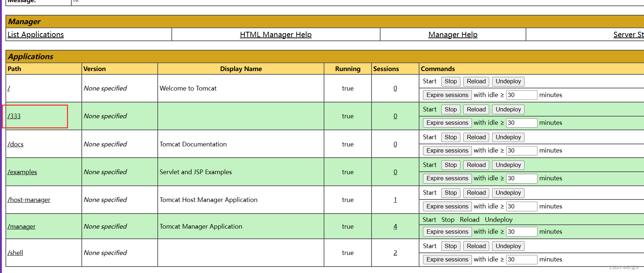Expire sessions for the /examples application
The image size is (644, 273).
point(447,179)
